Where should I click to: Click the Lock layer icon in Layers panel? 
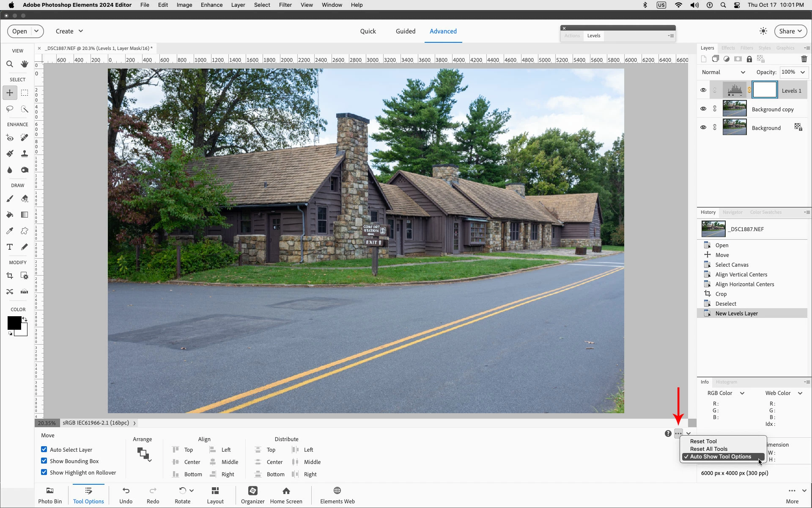pos(749,59)
